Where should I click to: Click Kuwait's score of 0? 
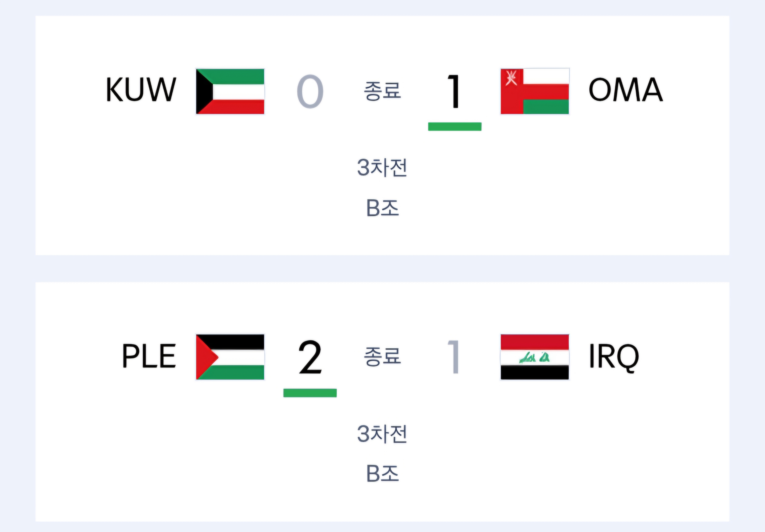310,91
